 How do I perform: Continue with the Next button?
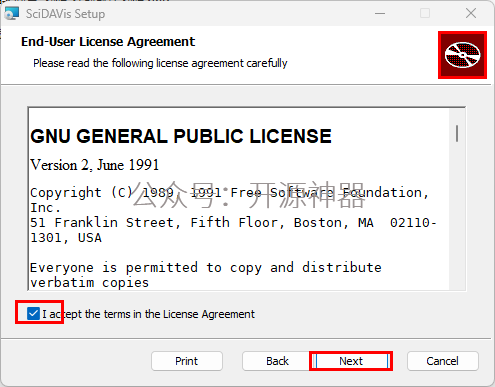pyautogui.click(x=351, y=361)
